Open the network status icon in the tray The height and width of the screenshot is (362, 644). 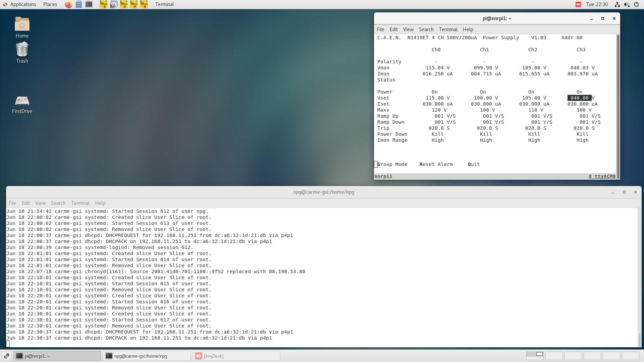[x=617, y=5]
